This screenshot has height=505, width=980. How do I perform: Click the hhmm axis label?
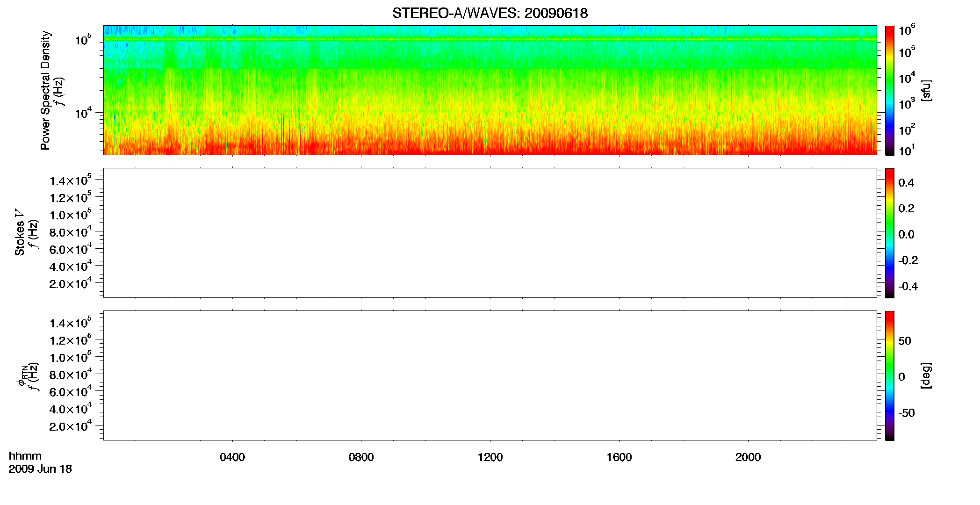tap(25, 456)
